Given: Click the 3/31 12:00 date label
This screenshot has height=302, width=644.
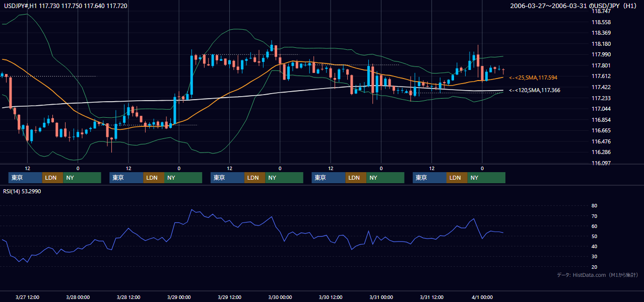Looking at the screenshot, I should coord(431,297).
